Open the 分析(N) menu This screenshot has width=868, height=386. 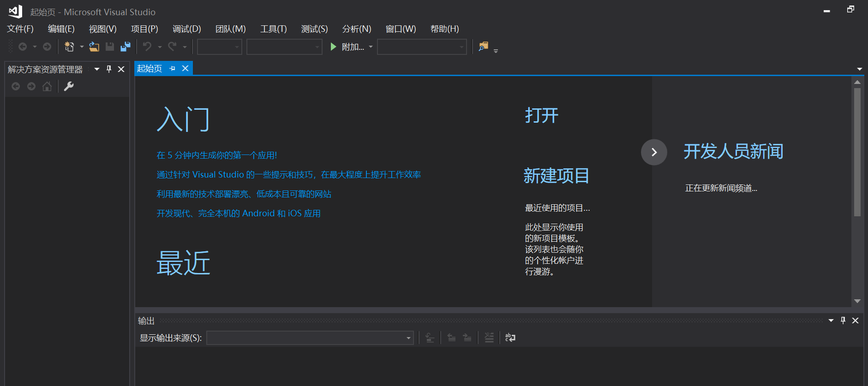(x=357, y=29)
